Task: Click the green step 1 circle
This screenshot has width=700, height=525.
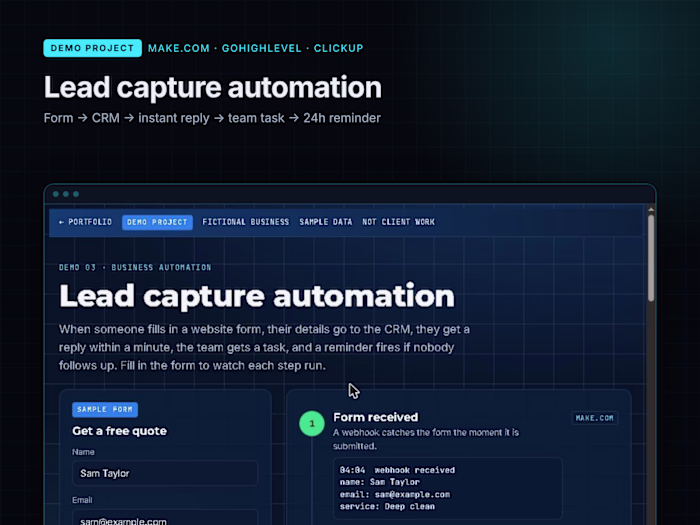Action: click(x=312, y=423)
